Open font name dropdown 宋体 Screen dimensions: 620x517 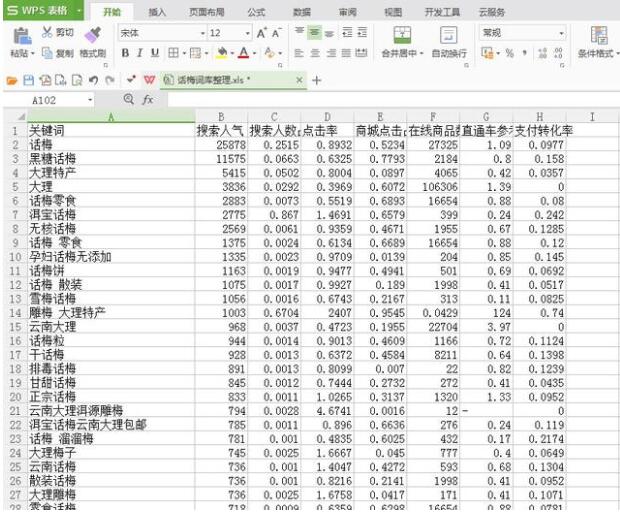coord(203,34)
